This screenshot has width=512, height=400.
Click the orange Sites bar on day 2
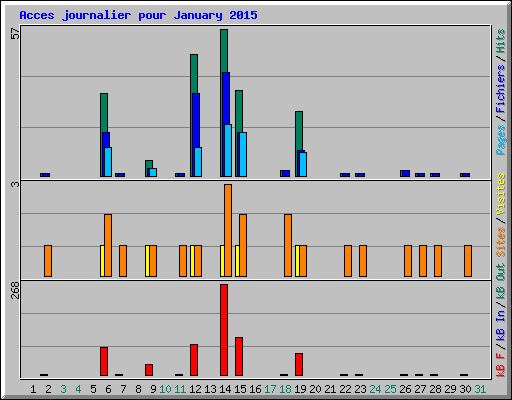pos(48,261)
